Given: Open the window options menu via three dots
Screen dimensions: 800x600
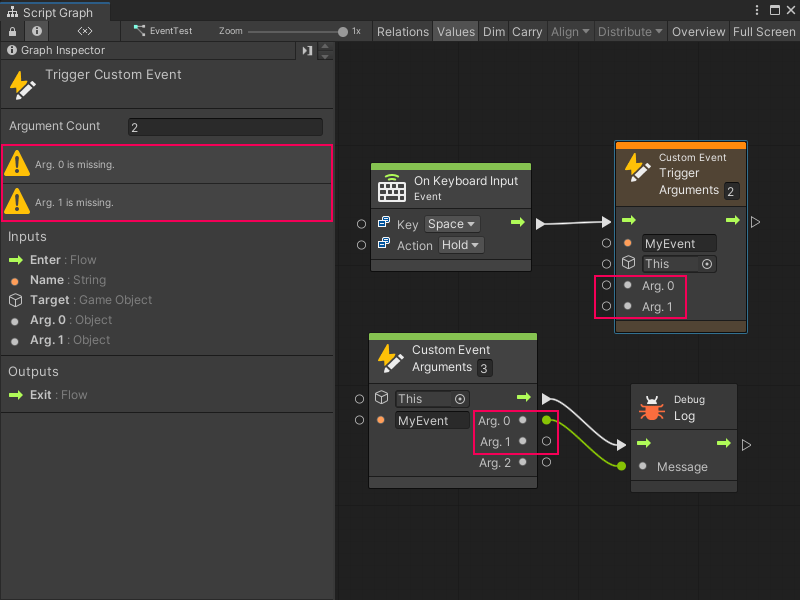Looking at the screenshot, I should click(758, 10).
